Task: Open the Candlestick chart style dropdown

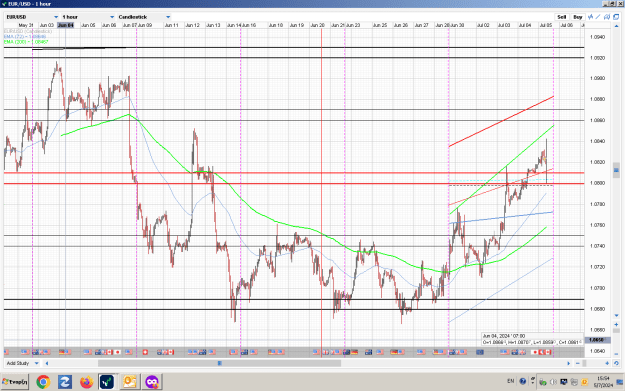Action: coord(144,17)
